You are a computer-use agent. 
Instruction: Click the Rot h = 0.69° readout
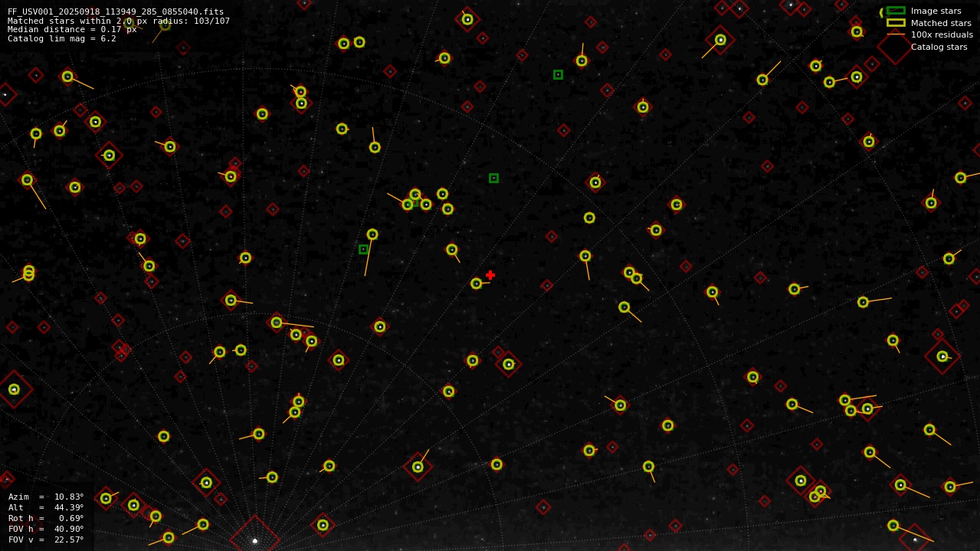(x=46, y=518)
